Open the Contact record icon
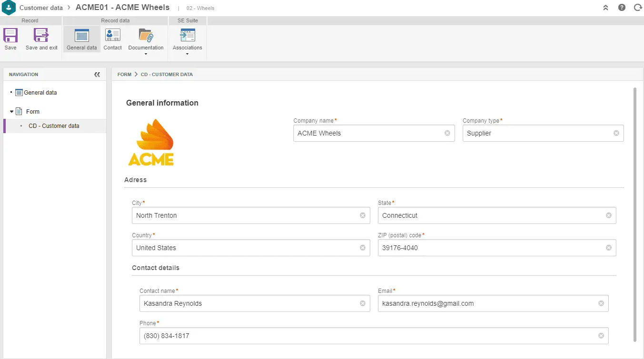The width and height of the screenshot is (644, 359). tap(113, 36)
